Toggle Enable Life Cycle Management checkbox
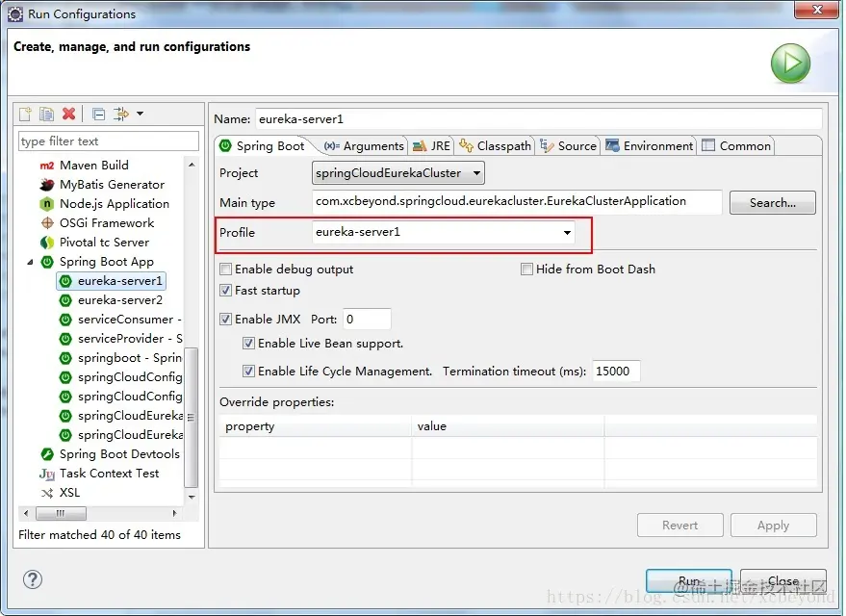 (248, 372)
